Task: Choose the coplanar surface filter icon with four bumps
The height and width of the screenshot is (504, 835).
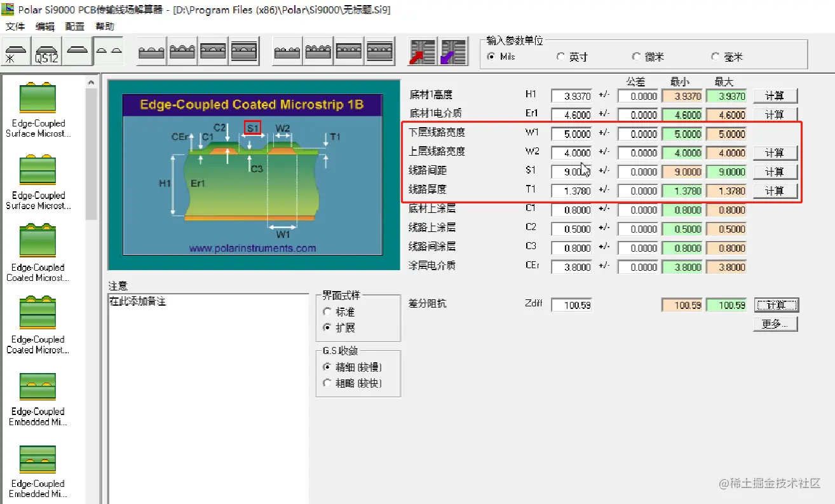Action: pos(288,51)
